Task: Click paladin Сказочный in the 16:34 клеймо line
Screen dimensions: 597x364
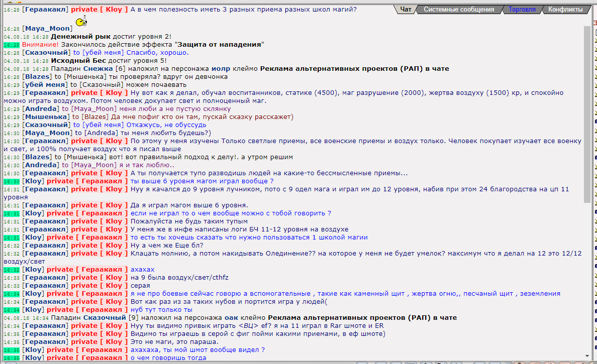Action: pos(105,318)
